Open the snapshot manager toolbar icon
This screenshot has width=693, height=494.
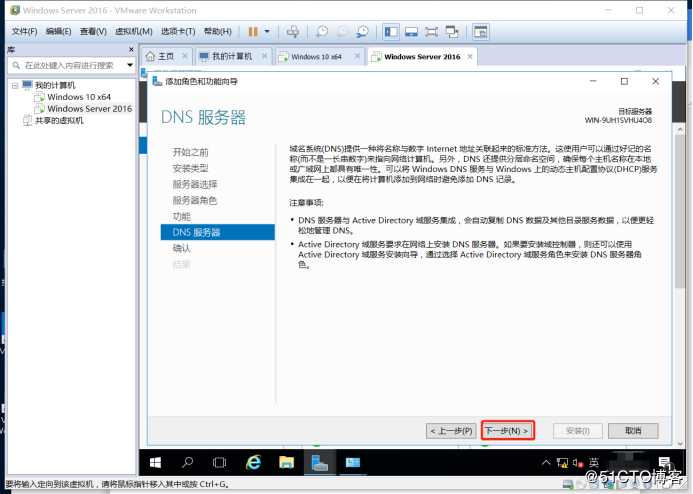click(362, 32)
